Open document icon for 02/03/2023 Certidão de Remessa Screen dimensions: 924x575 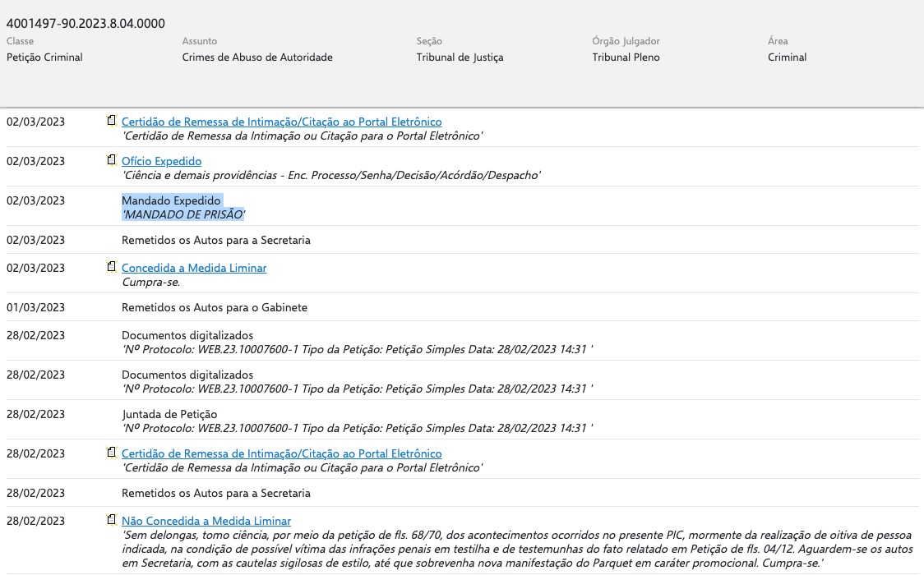click(112, 122)
